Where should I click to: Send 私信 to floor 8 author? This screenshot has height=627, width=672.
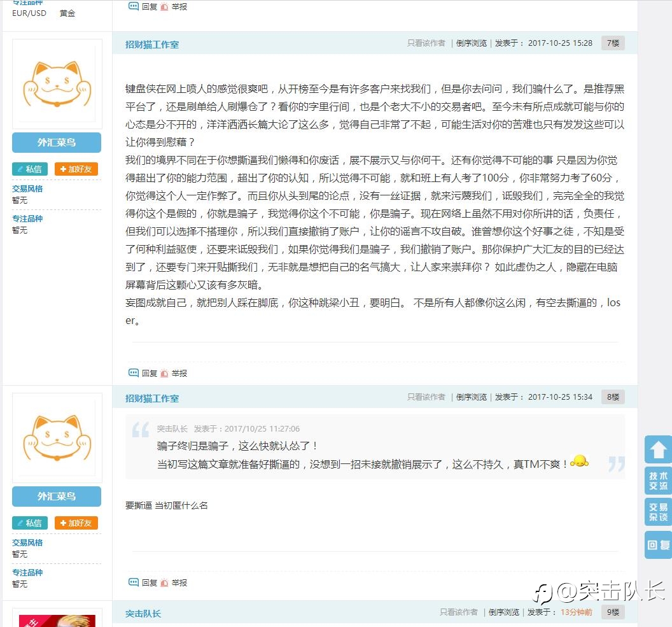(x=30, y=523)
